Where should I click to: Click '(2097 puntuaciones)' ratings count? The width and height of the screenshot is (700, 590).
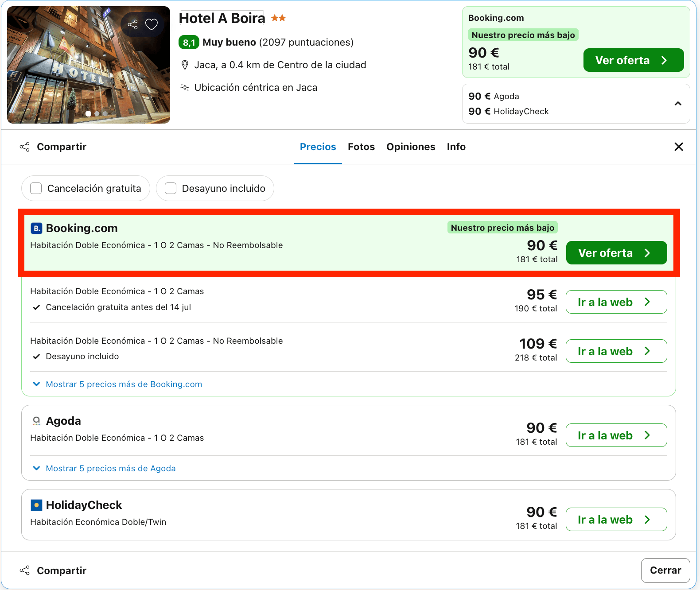(306, 42)
